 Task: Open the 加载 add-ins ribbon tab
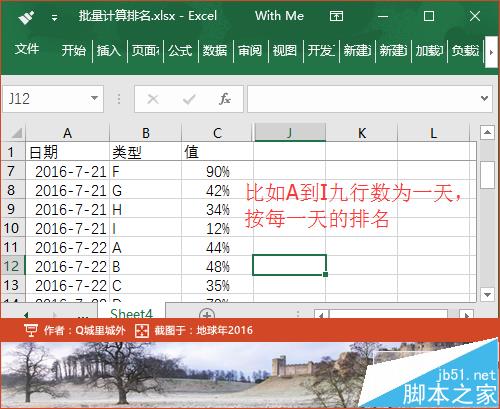[429, 51]
